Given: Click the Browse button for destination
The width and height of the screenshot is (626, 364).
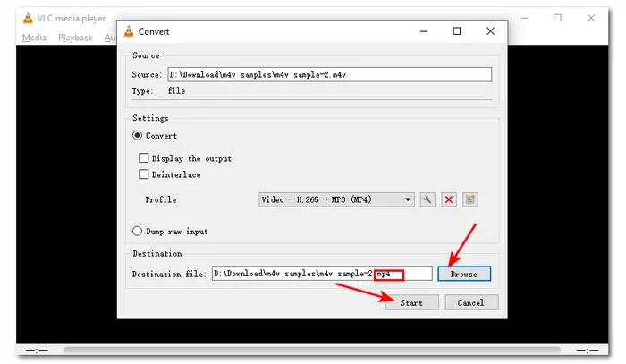Looking at the screenshot, I should 464,274.
